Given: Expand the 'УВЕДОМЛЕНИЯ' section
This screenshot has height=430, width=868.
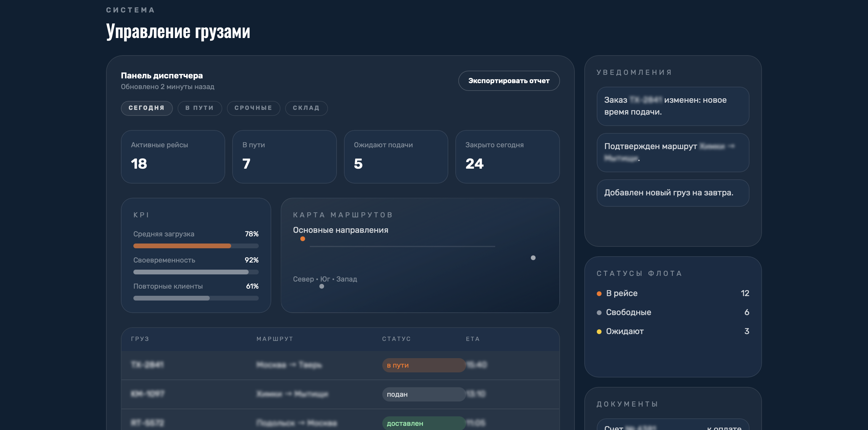Looking at the screenshot, I should point(634,72).
